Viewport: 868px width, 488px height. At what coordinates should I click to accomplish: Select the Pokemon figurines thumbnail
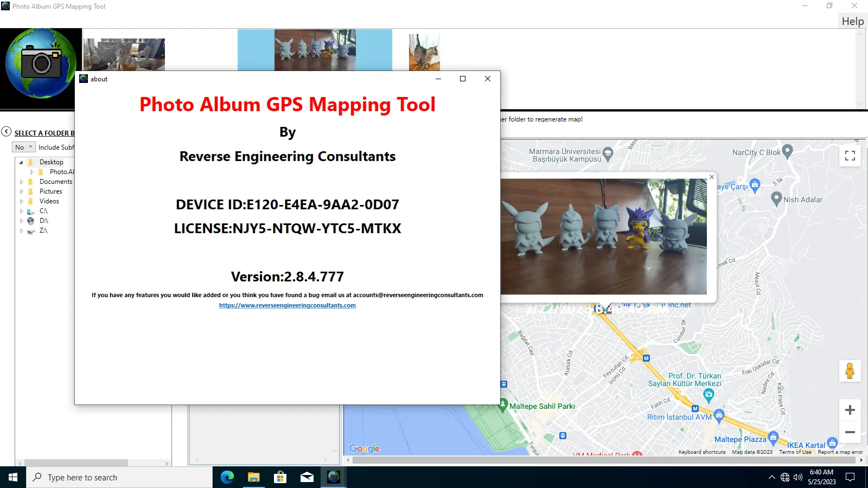[x=315, y=50]
